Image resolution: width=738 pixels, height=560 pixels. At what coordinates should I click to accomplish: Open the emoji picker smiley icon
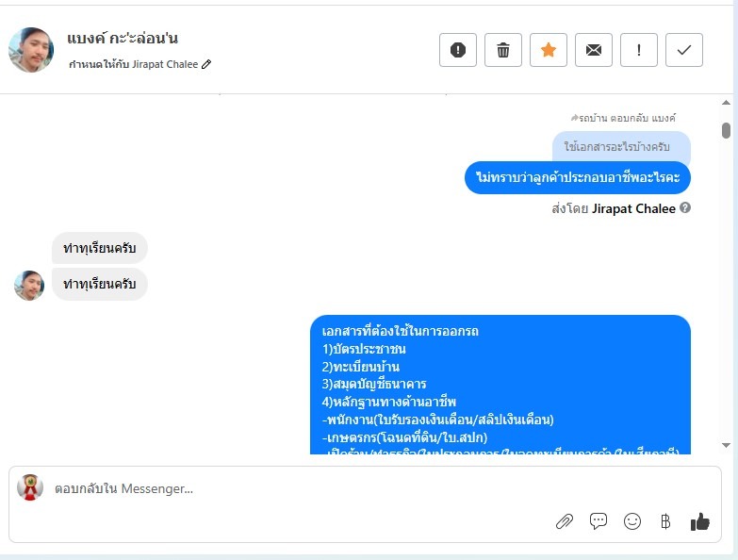[632, 521]
